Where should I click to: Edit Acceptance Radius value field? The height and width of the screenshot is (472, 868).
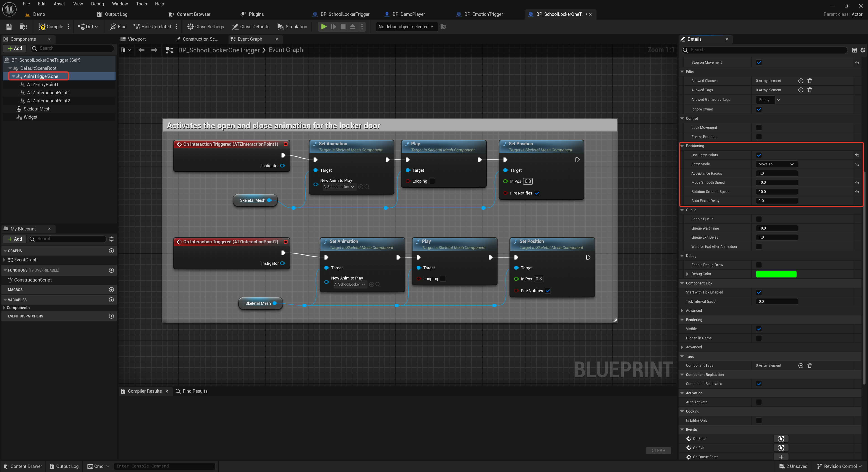coord(776,173)
